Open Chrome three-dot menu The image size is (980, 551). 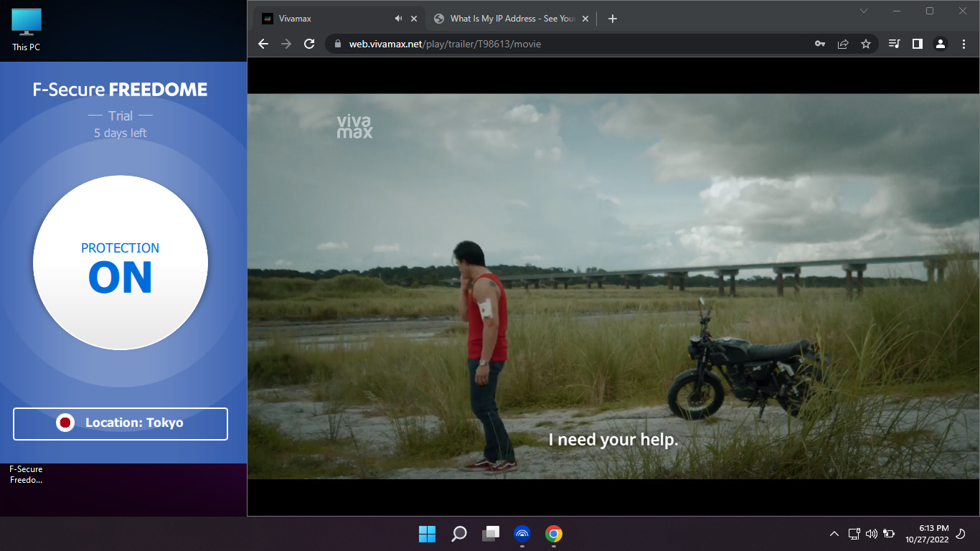tap(963, 44)
